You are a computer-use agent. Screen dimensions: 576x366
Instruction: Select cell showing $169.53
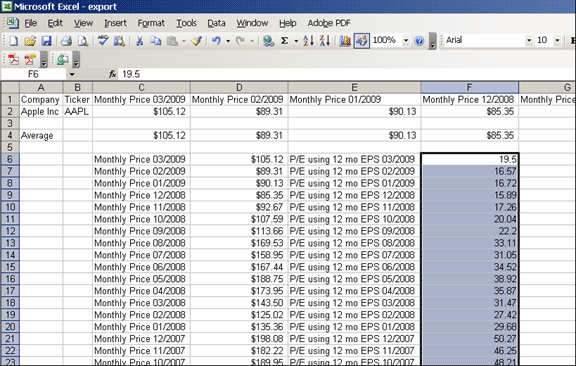click(239, 243)
